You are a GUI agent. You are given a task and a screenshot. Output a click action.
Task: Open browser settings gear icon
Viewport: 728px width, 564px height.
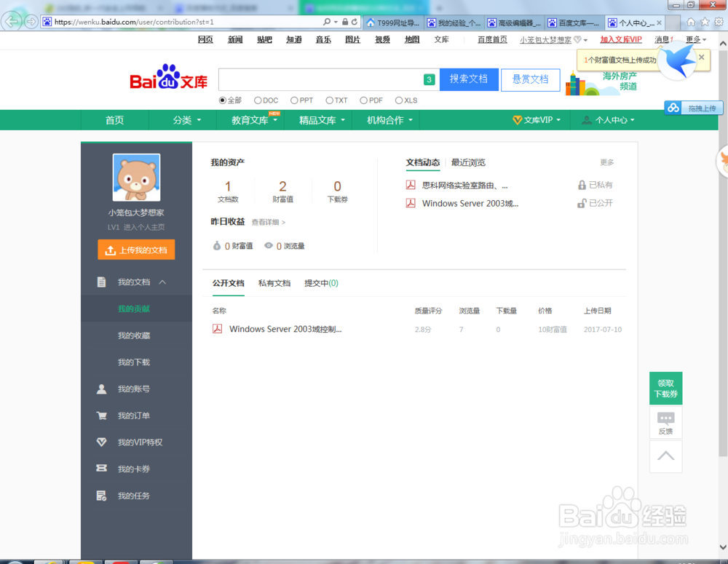719,22
